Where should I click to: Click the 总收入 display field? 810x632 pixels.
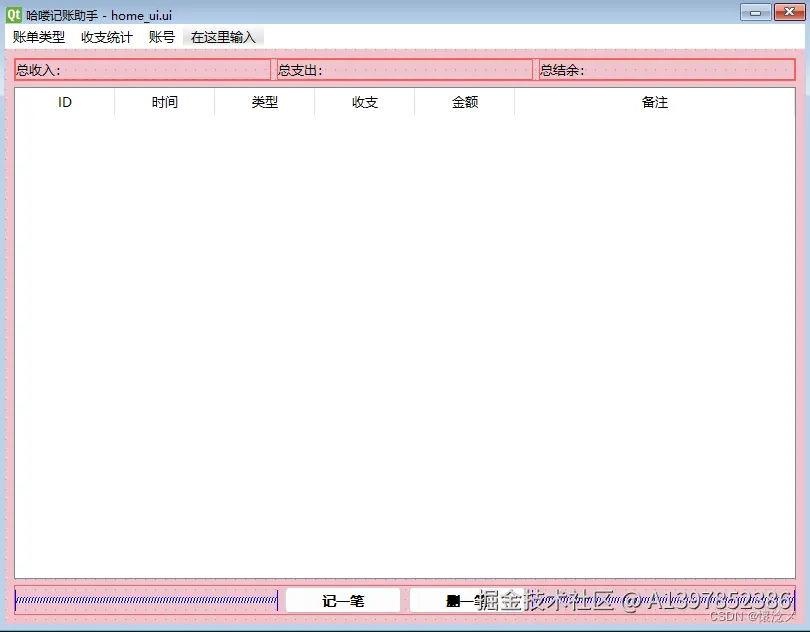140,70
